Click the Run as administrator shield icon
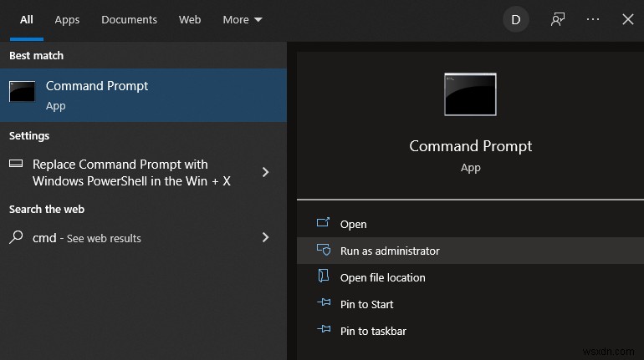644x360 pixels. click(x=323, y=249)
